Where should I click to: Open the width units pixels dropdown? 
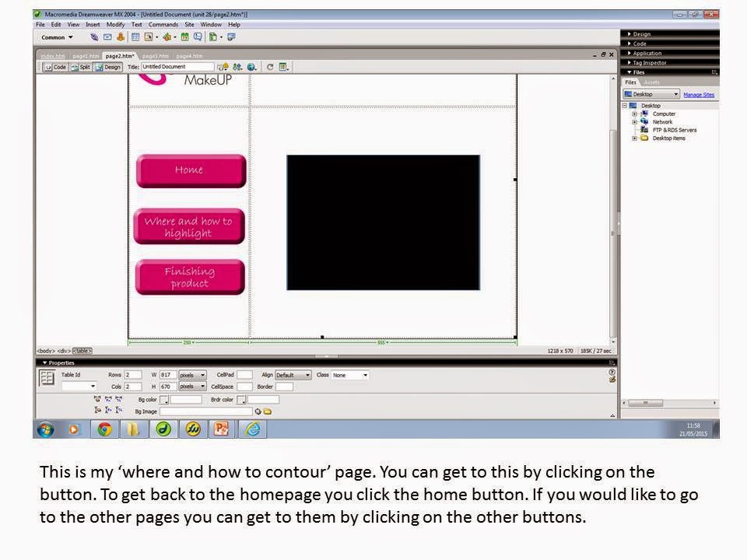[192, 375]
